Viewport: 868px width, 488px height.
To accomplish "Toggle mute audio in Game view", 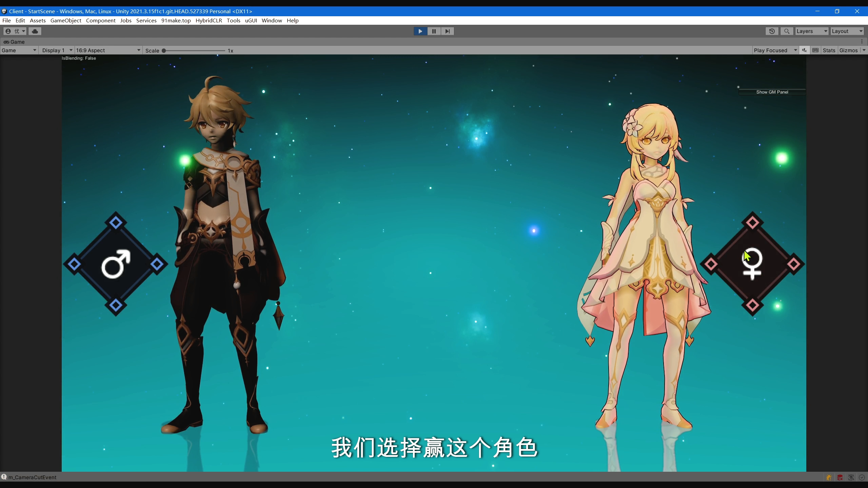I will 804,50.
